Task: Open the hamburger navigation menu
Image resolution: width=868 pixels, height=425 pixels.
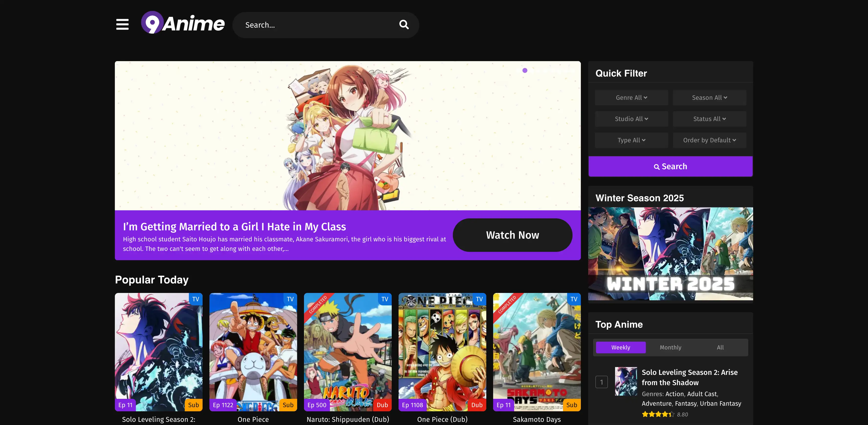Action: coord(122,24)
